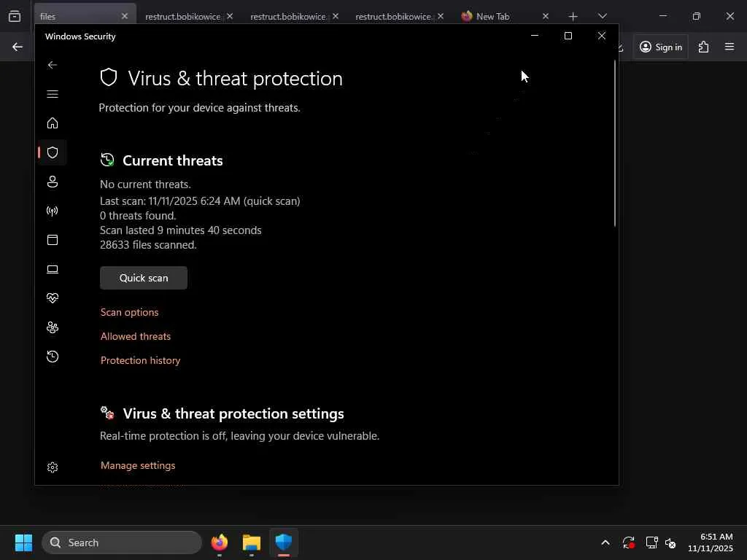Click Virus & threat protection settings heading
This screenshot has width=747, height=560.
[x=233, y=413]
